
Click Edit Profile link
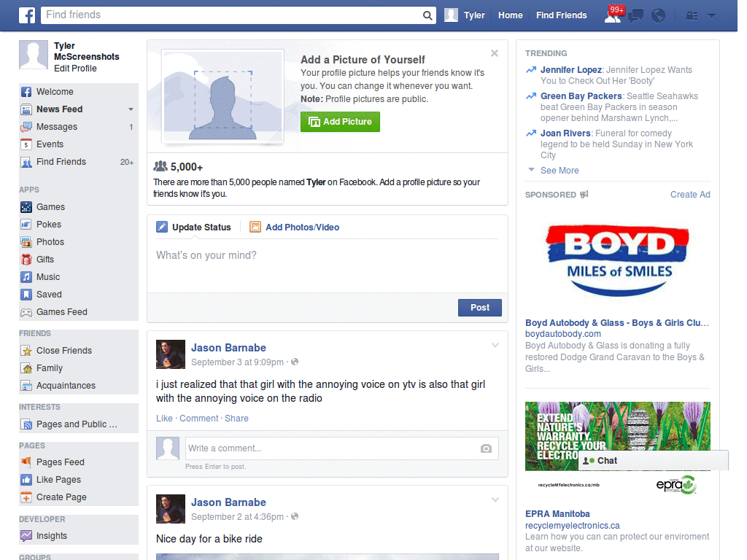click(75, 69)
